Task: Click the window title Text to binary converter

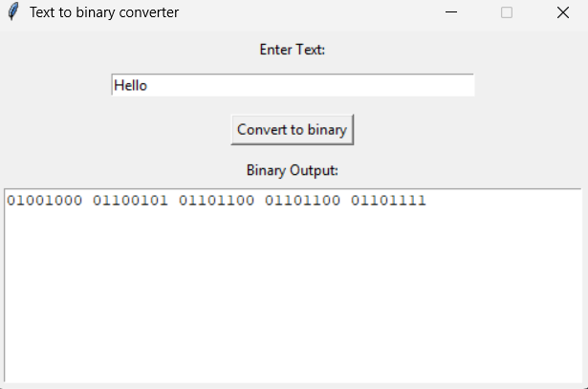Action: (x=103, y=12)
